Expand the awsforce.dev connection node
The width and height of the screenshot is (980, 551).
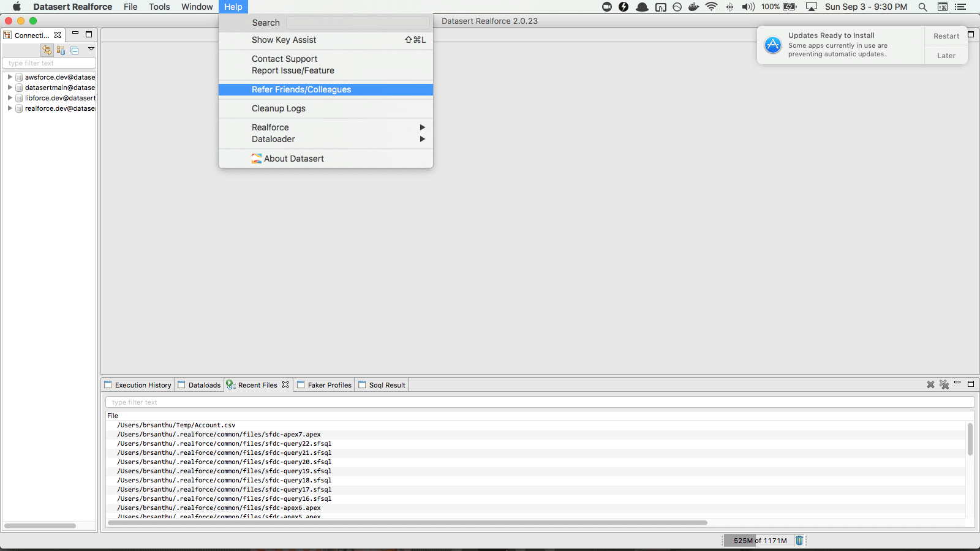coord(10,77)
